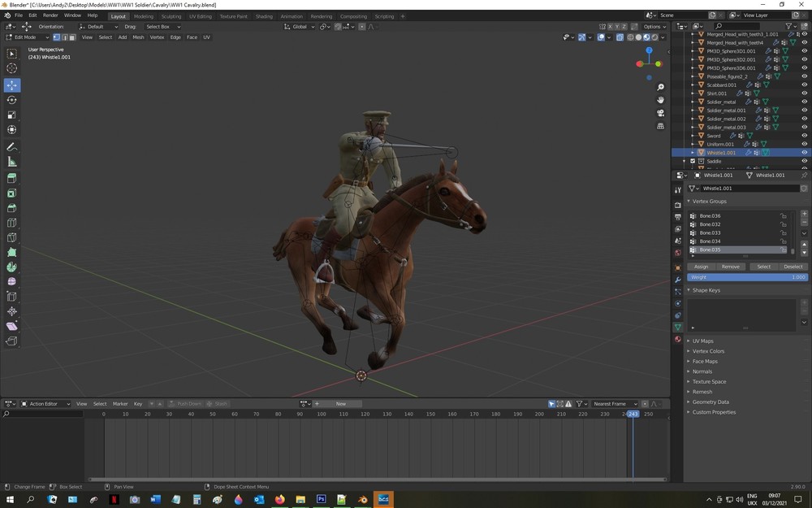Image resolution: width=812 pixels, height=508 pixels.
Task: Open the Nearest Frame dropdown
Action: [x=614, y=404]
